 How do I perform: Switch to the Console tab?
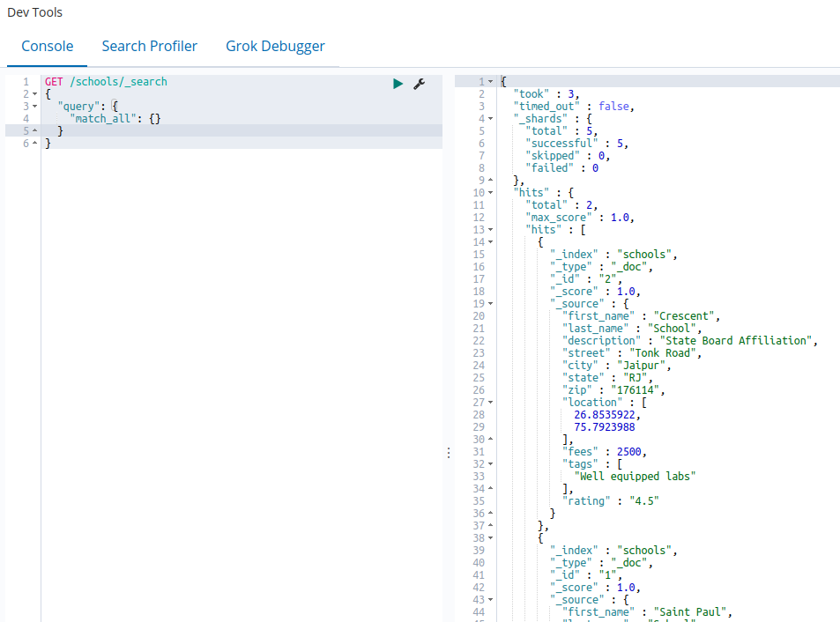tap(48, 46)
